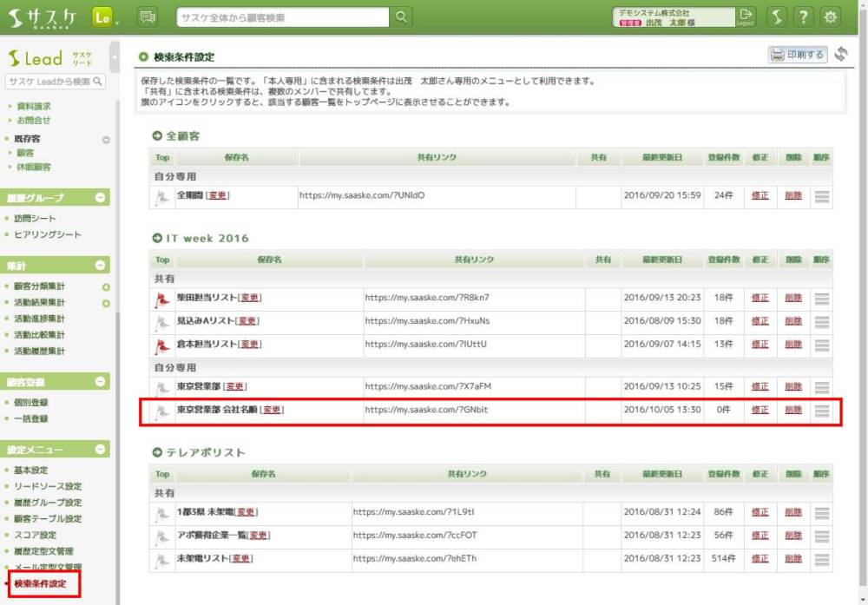Click the Saaske S icon left of help

[x=778, y=17]
